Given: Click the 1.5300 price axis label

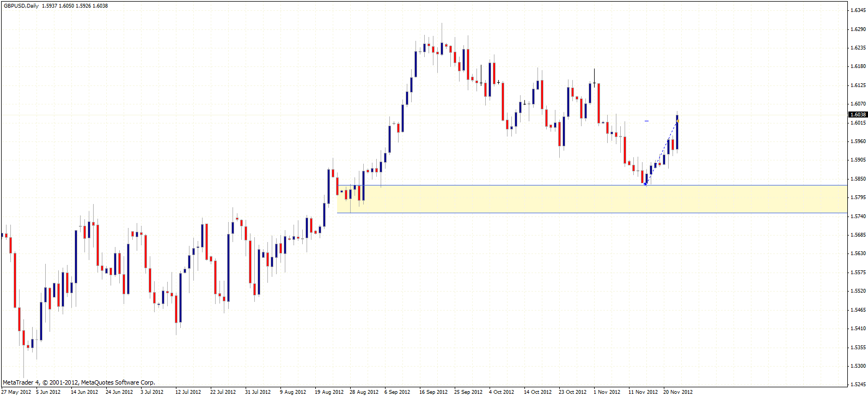Looking at the screenshot, I should click(x=858, y=366).
